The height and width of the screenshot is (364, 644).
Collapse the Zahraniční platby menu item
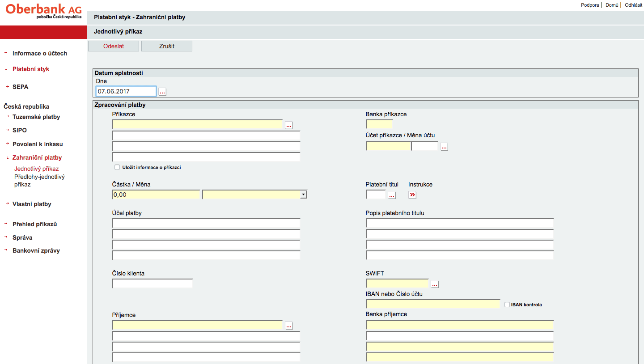pyautogui.click(x=37, y=157)
